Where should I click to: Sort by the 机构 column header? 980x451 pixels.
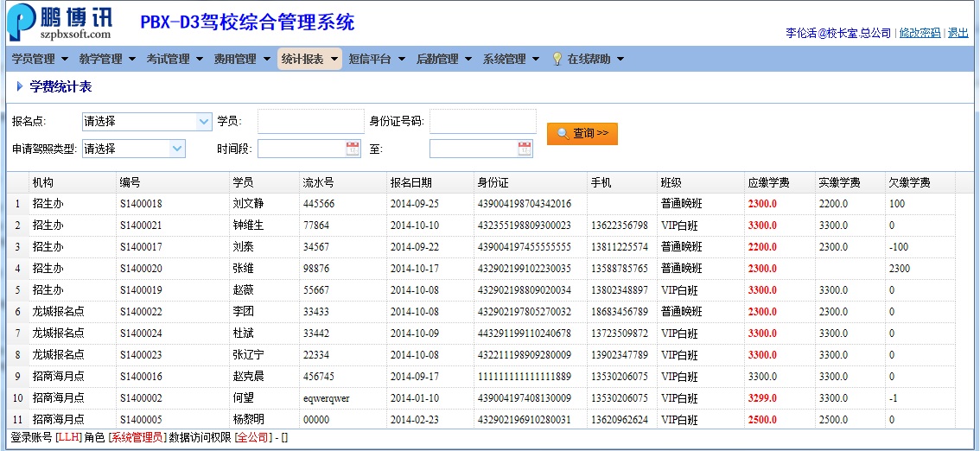[72, 182]
